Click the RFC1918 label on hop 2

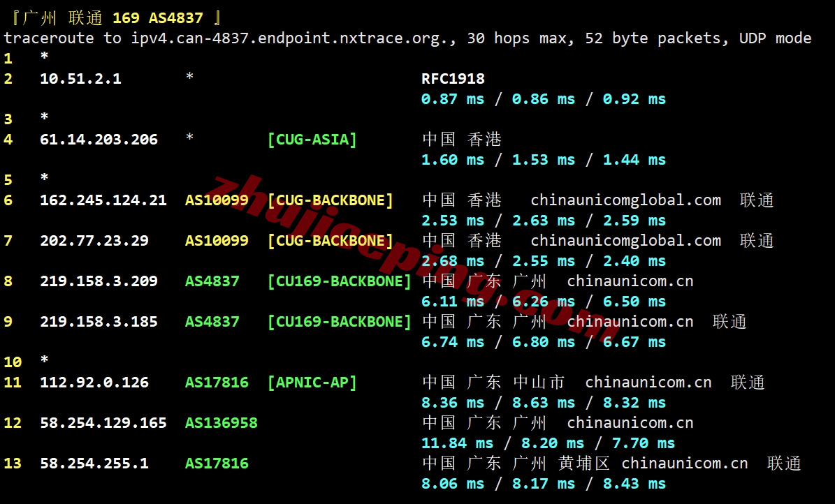coord(453,79)
